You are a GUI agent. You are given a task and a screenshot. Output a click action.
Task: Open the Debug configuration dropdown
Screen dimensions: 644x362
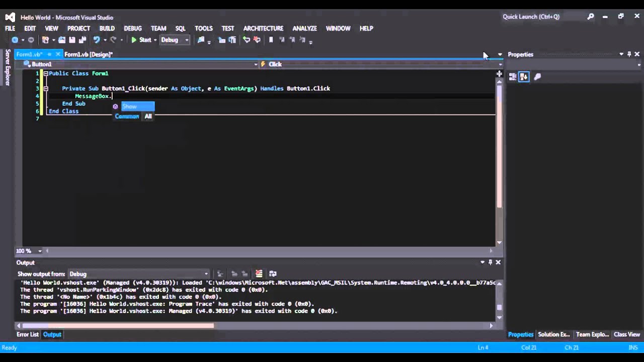point(175,40)
